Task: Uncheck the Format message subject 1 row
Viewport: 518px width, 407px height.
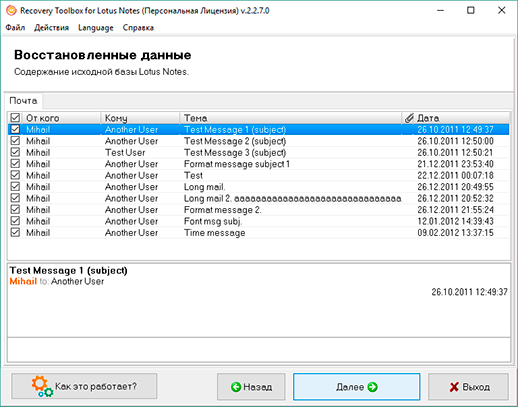Action: point(15,164)
